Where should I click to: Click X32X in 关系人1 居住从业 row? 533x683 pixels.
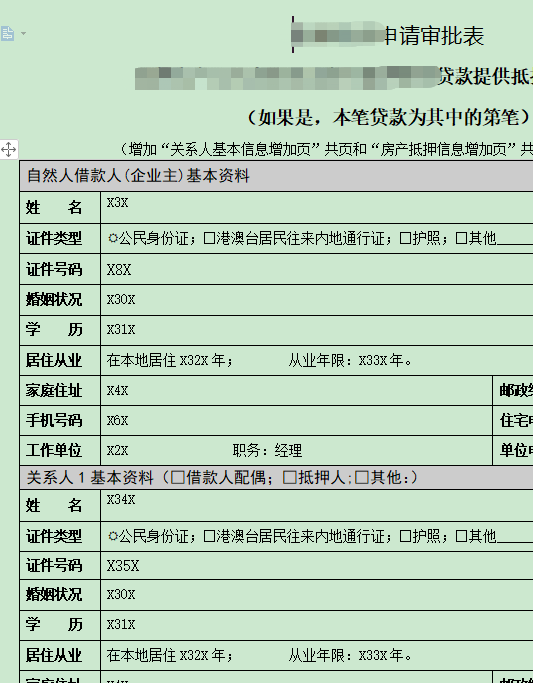(194, 655)
